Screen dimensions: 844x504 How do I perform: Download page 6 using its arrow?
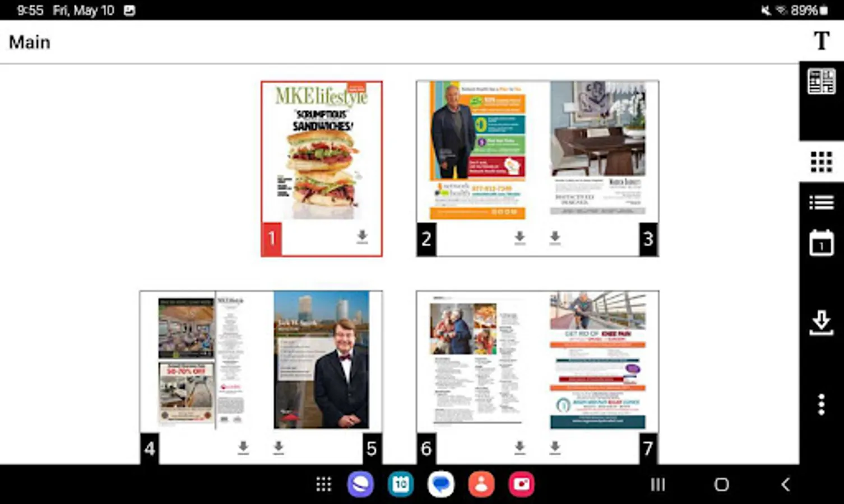[520, 447]
